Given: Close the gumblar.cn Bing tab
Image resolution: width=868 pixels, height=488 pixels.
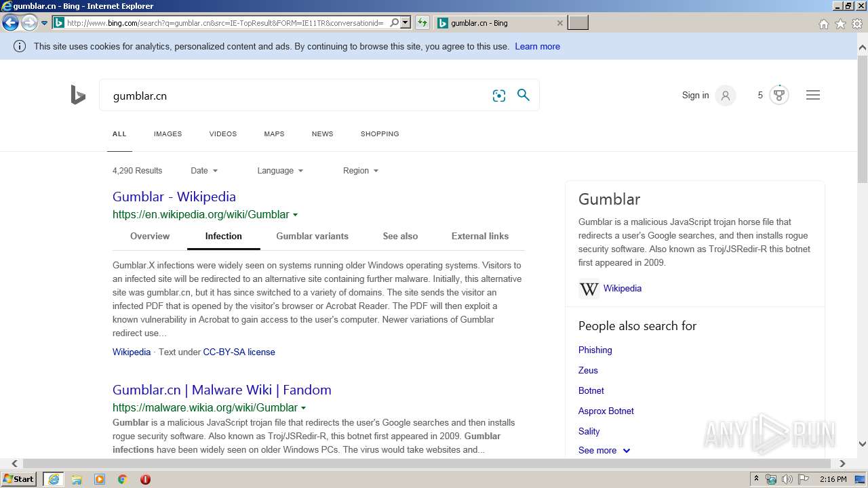Looking at the screenshot, I should [559, 23].
